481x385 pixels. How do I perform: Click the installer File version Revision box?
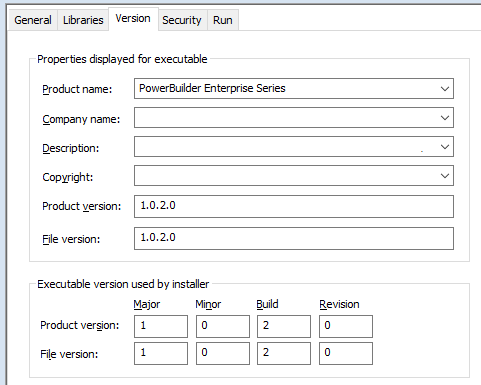coord(346,353)
